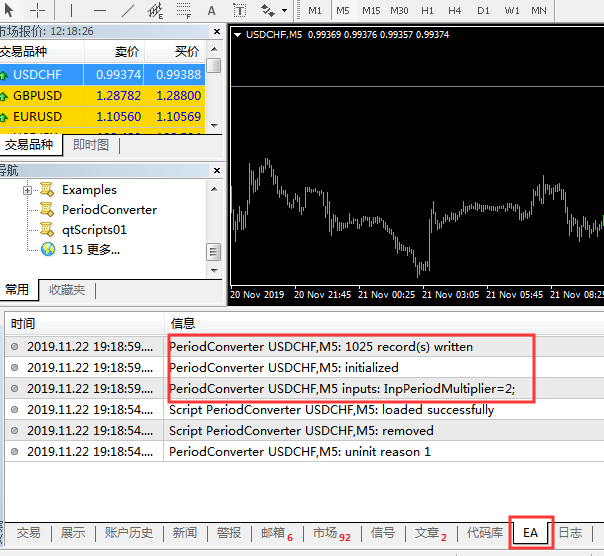Click USDCHF bid price 0.99374
Screen dimensions: 604x556
[118, 74]
